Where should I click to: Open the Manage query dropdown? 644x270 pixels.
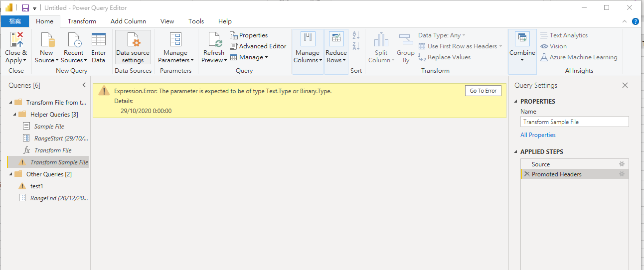pyautogui.click(x=249, y=57)
